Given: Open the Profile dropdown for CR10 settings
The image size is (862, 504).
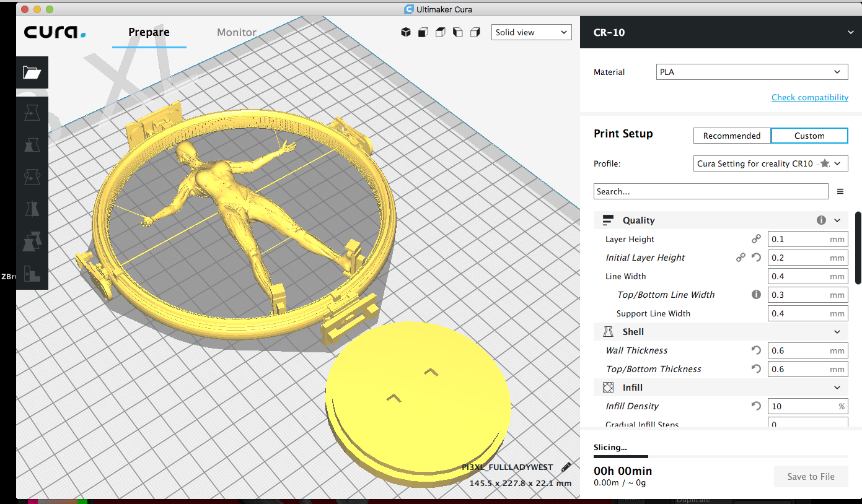Looking at the screenshot, I should [770, 163].
